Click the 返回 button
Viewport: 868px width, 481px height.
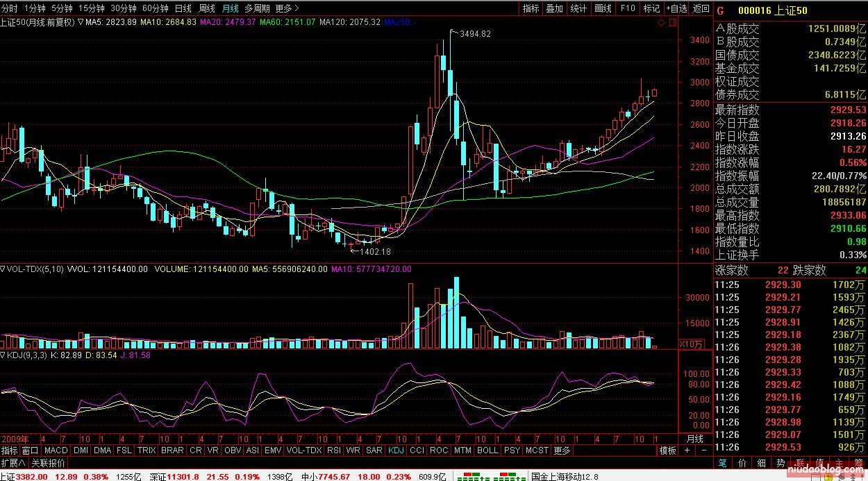[701, 8]
